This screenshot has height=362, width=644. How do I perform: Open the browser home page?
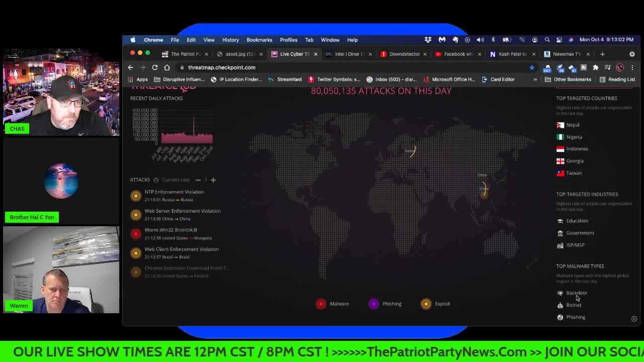pyautogui.click(x=167, y=67)
